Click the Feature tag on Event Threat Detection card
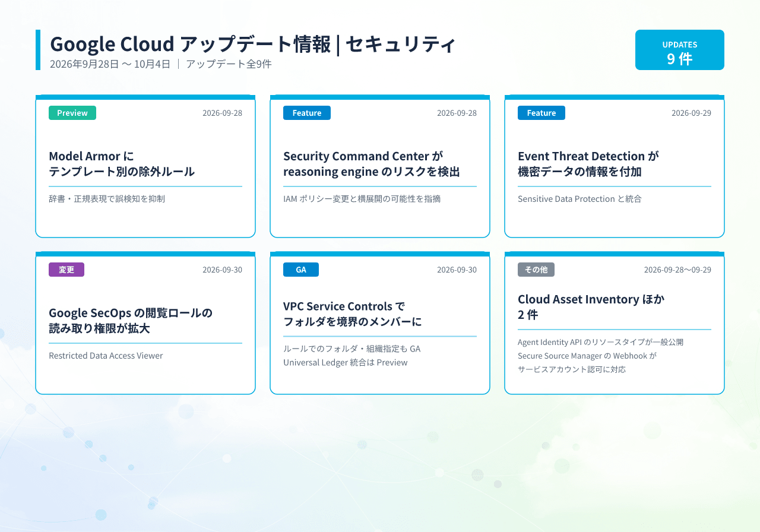Viewport: 760px width, 532px height. point(541,113)
